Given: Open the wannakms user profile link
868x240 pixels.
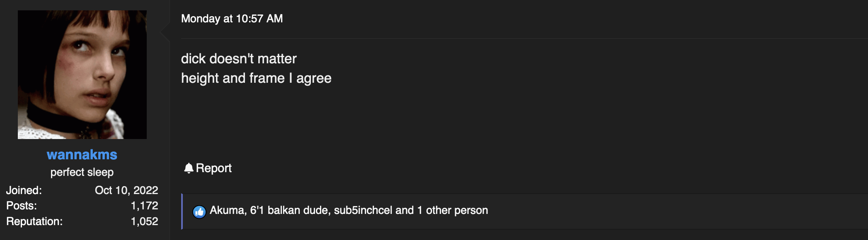Looking at the screenshot, I should [x=82, y=154].
